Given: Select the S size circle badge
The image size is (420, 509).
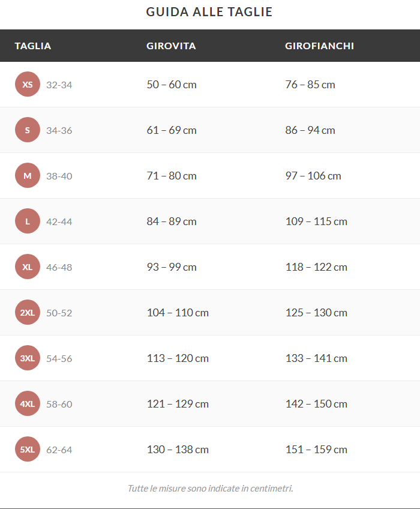Looking at the screenshot, I should 28,130.
